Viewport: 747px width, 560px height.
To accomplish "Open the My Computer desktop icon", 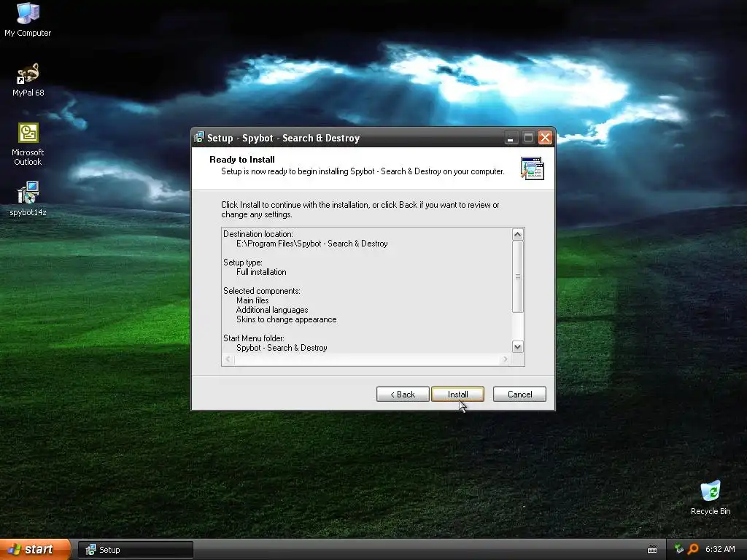I will pyautogui.click(x=28, y=19).
